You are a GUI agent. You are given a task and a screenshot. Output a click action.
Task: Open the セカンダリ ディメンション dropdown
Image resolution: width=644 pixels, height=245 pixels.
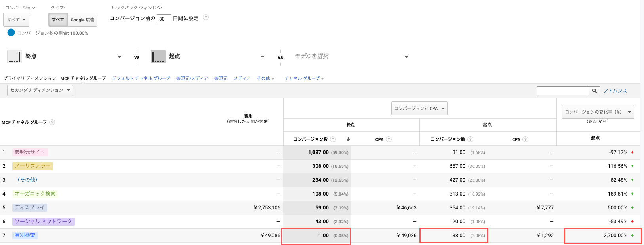(x=40, y=91)
